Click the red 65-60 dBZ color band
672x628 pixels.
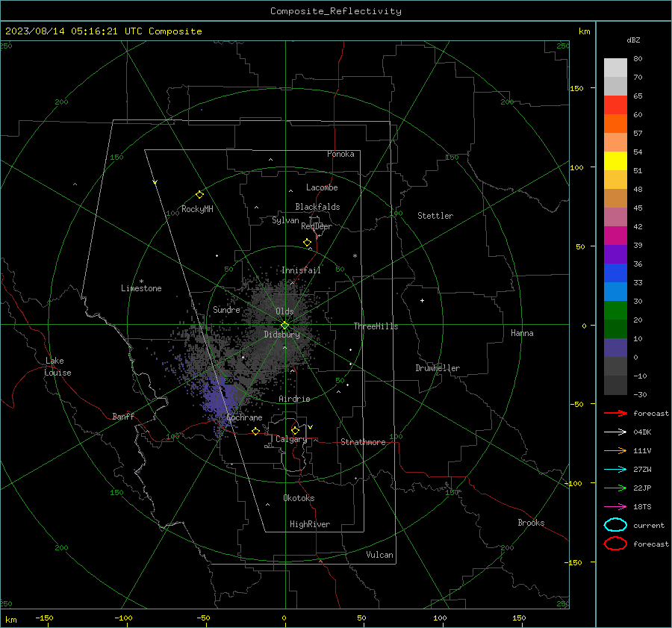pos(615,105)
